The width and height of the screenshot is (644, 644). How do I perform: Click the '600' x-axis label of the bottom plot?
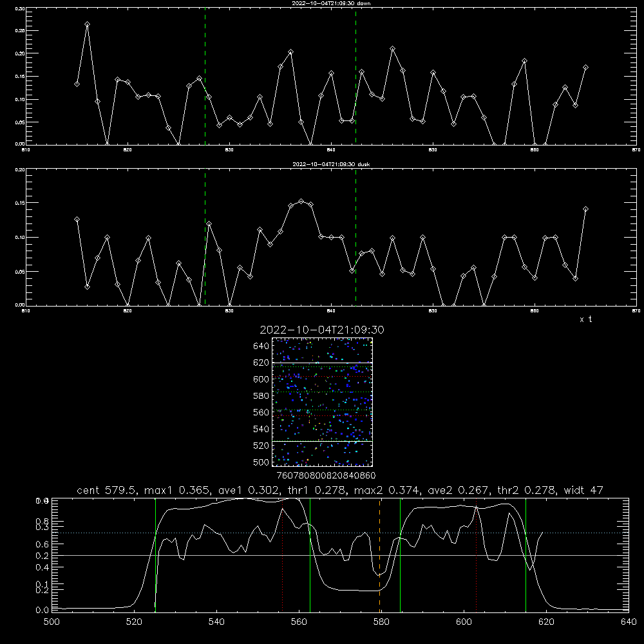click(464, 622)
